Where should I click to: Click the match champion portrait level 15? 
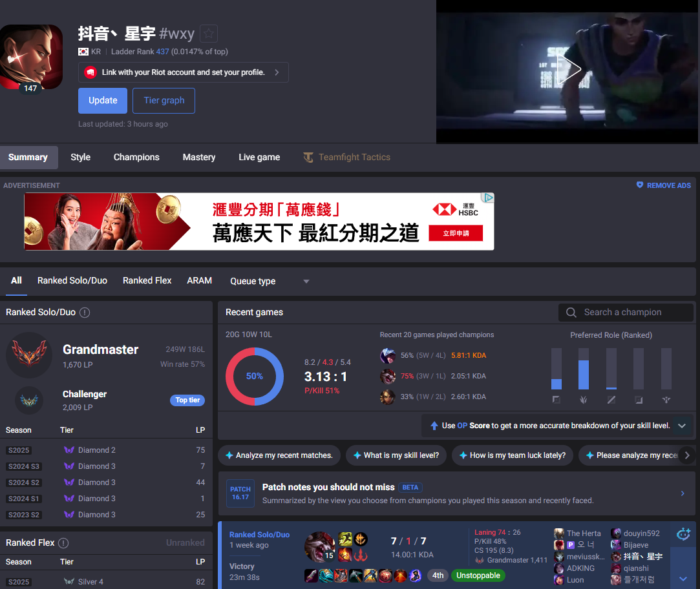click(x=320, y=547)
